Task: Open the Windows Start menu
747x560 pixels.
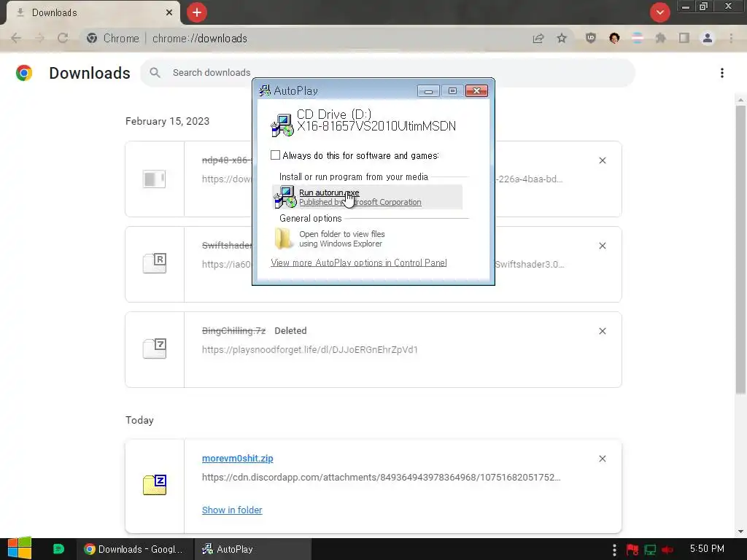Action: [19, 548]
